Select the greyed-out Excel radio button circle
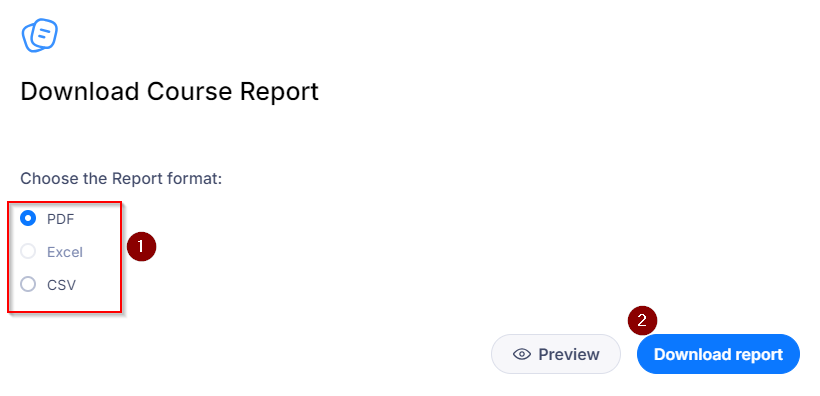The width and height of the screenshot is (820, 396). click(28, 252)
